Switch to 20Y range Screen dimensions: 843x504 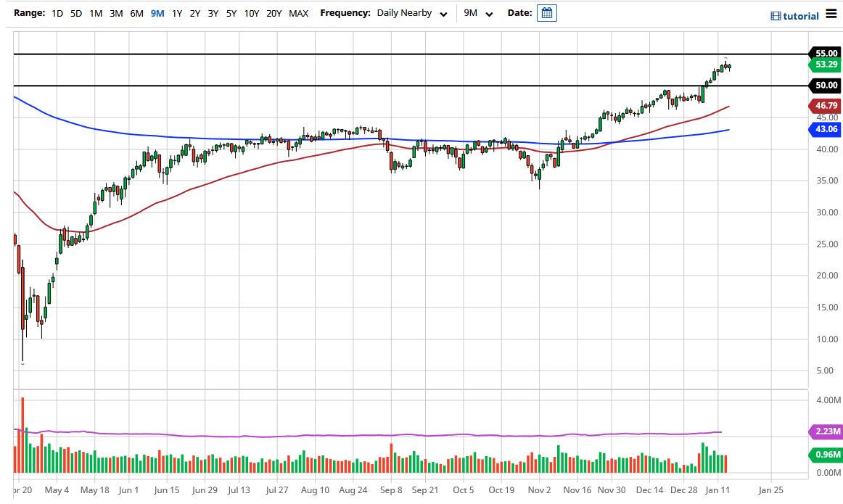[x=274, y=13]
